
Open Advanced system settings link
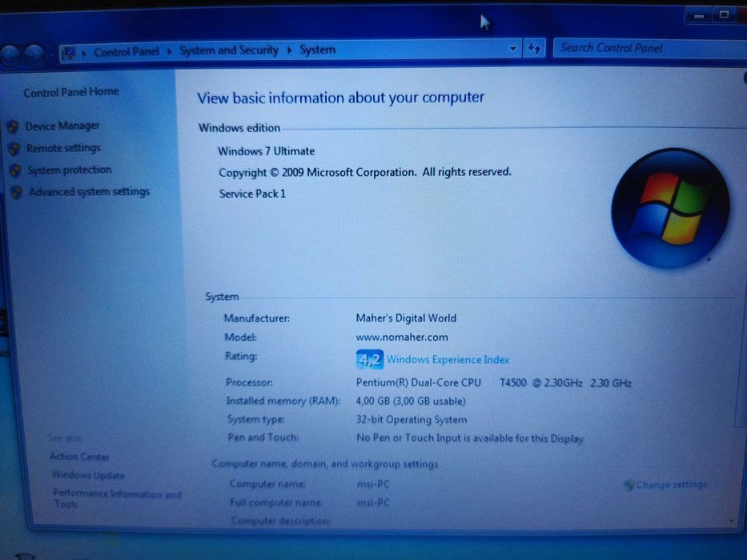(89, 192)
